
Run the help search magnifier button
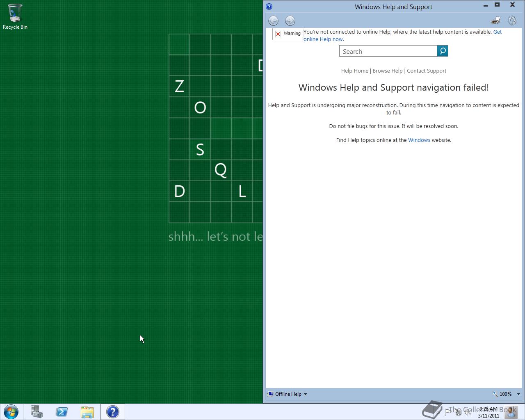pyautogui.click(x=443, y=51)
